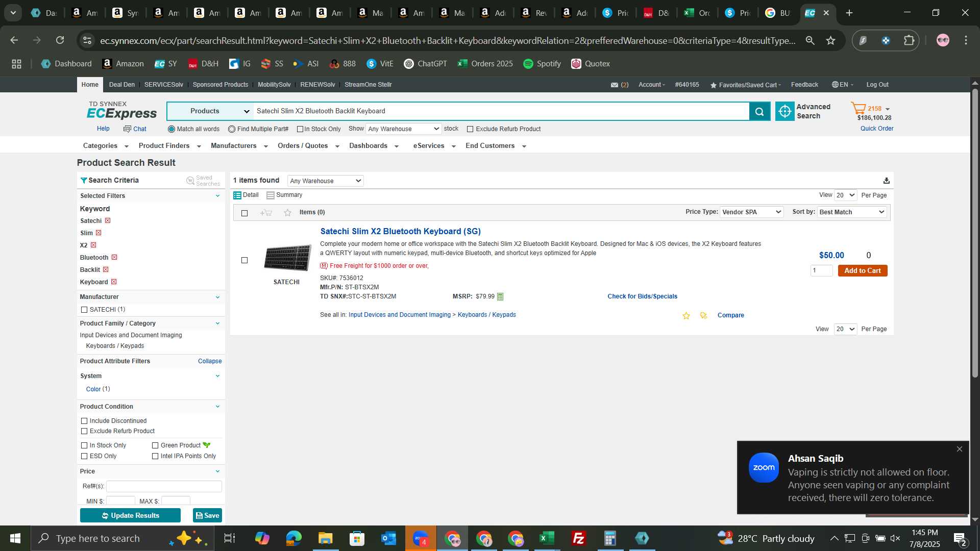Viewport: 980px width, 551px height.
Task: Check Intel IPA Points Only filter
Action: pos(155,456)
